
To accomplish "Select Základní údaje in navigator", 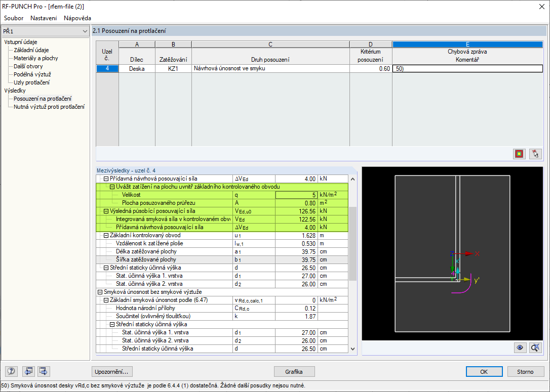I will 31,50.
